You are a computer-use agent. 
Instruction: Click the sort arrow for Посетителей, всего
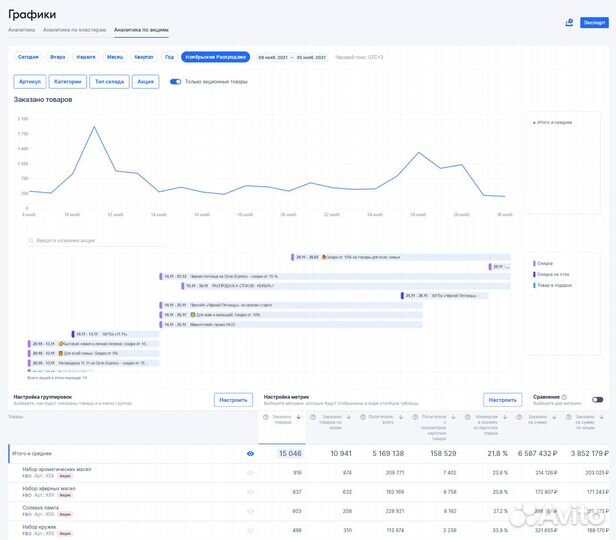tap(400, 417)
